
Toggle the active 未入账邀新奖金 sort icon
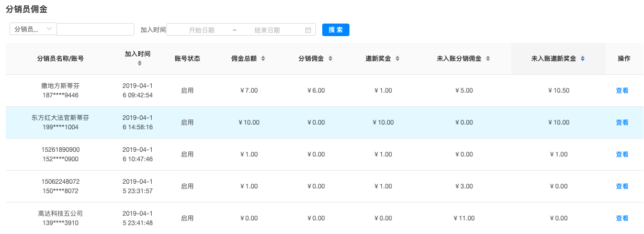pos(582,59)
